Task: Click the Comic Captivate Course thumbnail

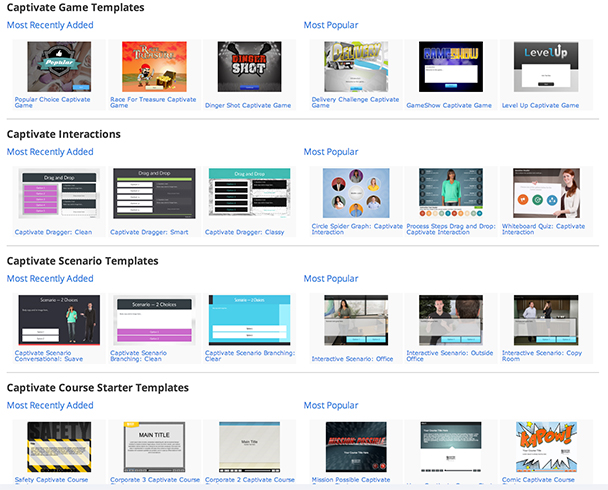Action: (546, 447)
